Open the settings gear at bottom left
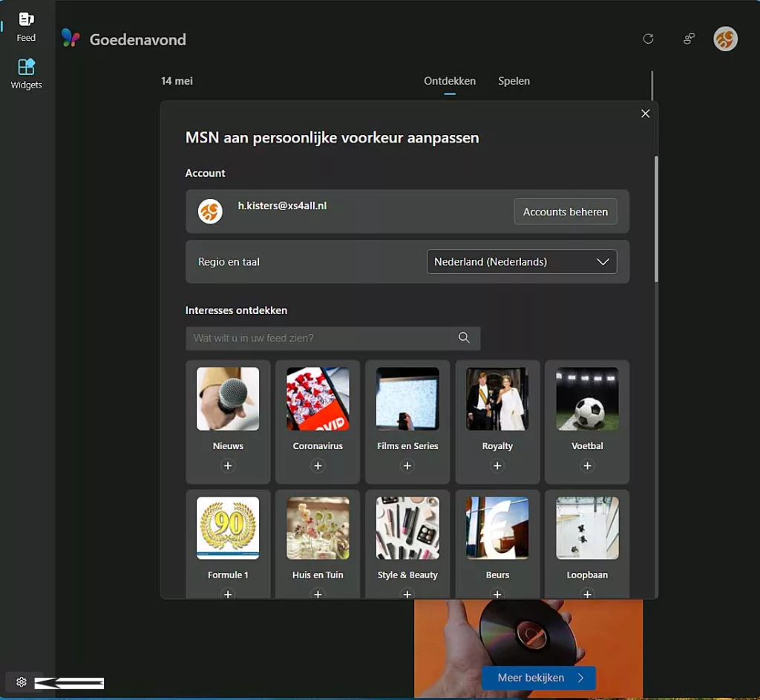760x700 pixels. tap(22, 682)
